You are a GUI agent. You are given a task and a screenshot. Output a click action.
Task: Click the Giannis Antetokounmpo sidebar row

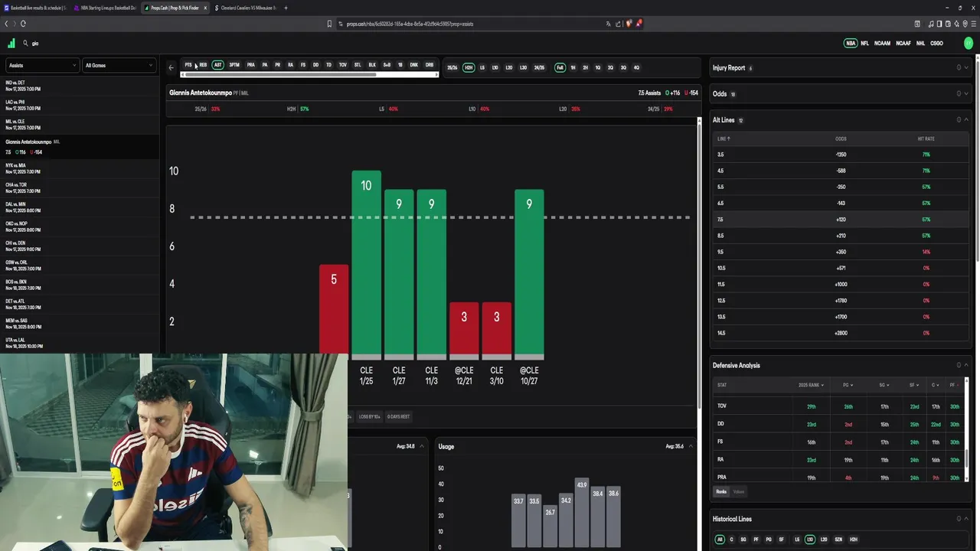tap(80, 147)
